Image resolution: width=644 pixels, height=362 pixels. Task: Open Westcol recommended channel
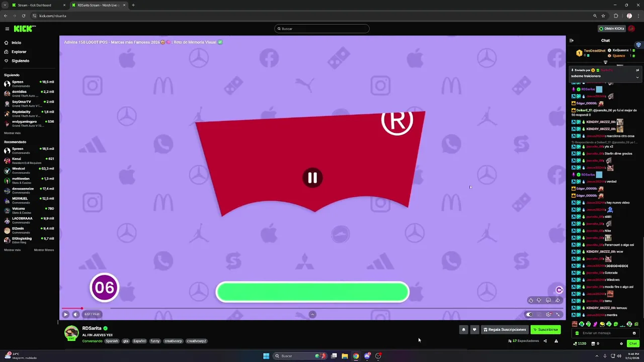click(x=29, y=170)
